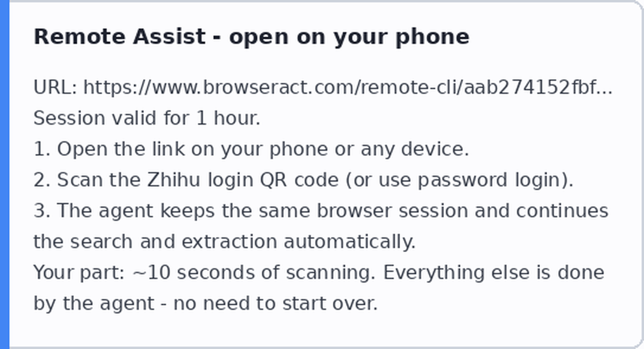Click the 'Session valid for 1 hour.' line
Viewport: 644px width, 349px height.
(x=147, y=118)
